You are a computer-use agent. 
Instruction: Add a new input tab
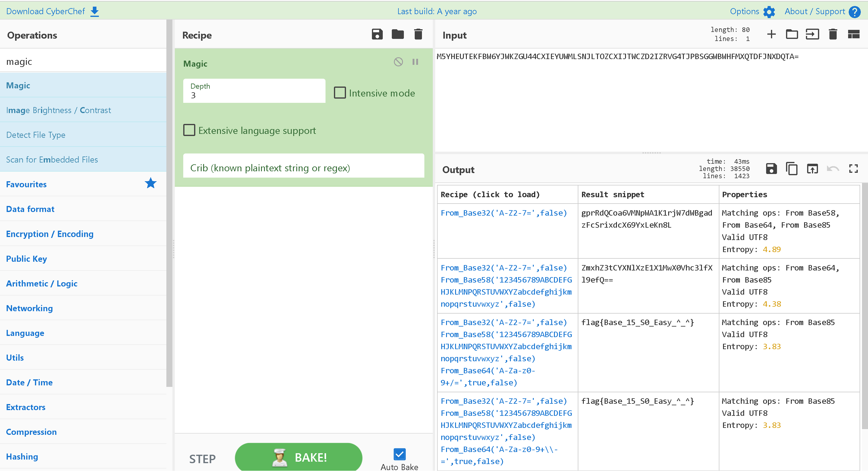pos(771,34)
